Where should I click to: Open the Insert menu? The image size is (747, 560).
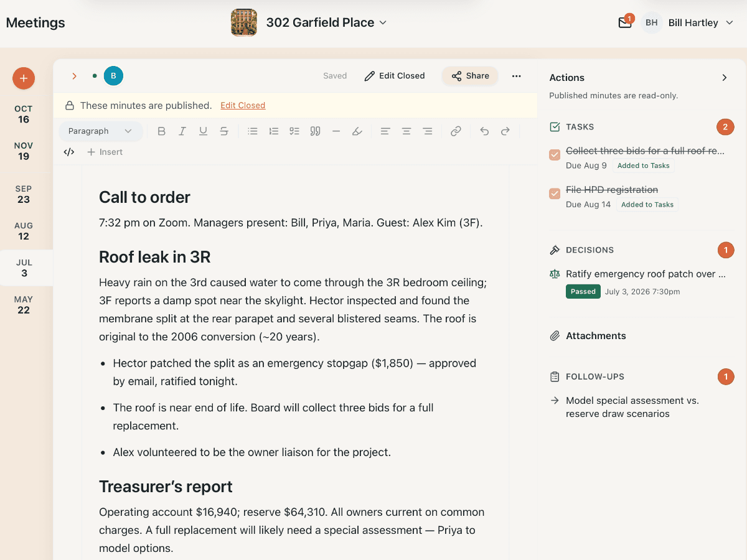(105, 152)
